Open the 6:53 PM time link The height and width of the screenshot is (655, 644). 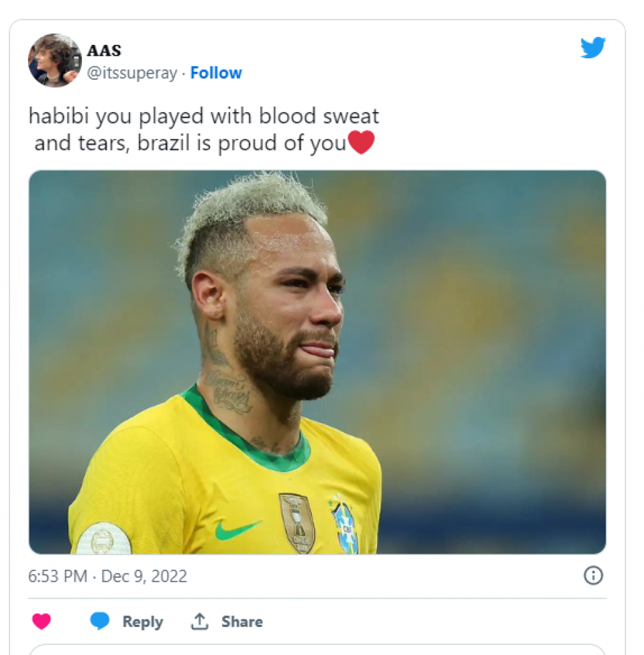tap(57, 576)
